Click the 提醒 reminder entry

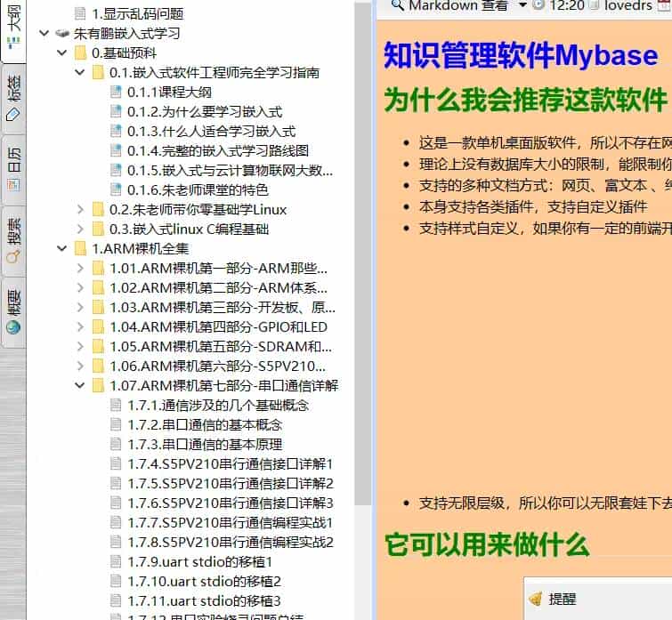563,599
